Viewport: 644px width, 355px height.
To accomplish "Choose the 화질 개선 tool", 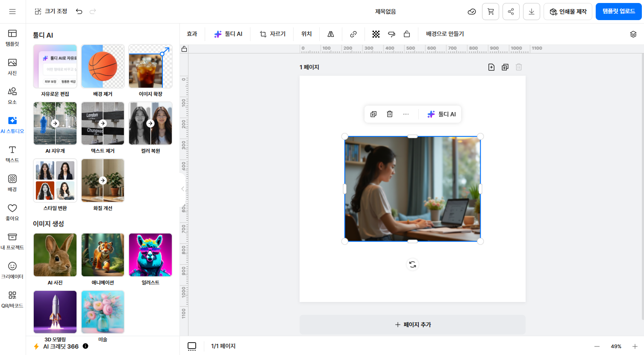I will click(x=103, y=180).
